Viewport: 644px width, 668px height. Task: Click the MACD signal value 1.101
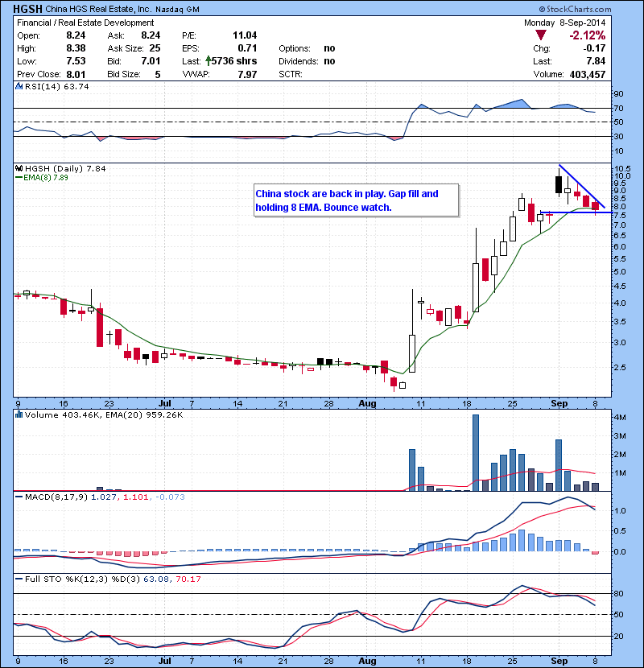coord(135,497)
